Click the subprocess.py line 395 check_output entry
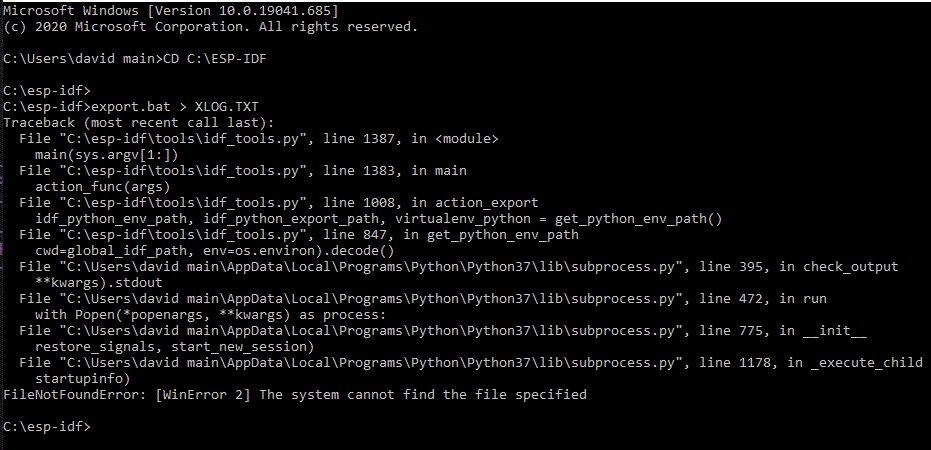Viewport: 931px width, 450px height. 458,267
